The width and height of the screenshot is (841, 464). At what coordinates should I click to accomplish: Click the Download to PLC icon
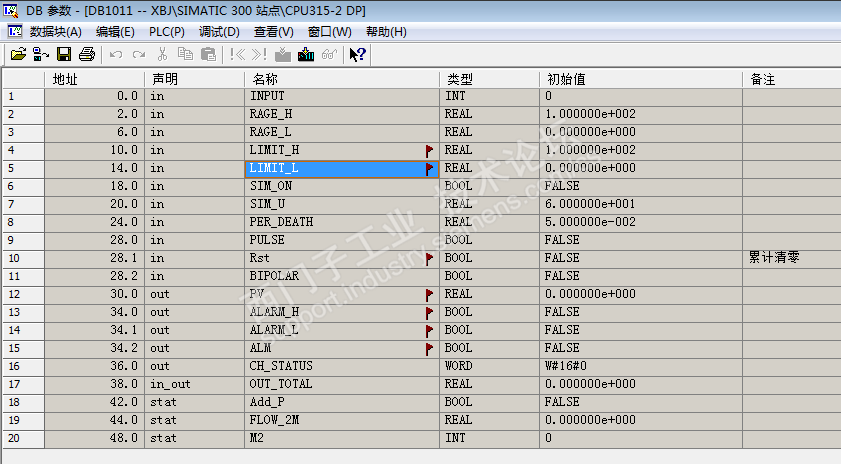pos(306,54)
